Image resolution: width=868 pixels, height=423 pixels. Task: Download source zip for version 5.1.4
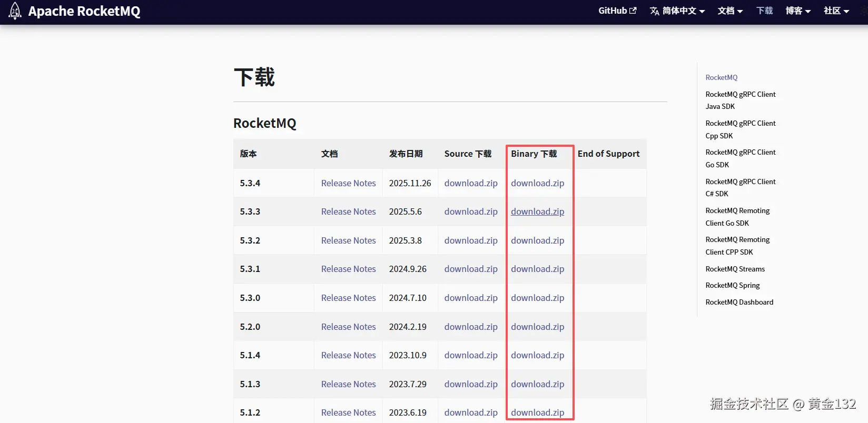point(471,355)
